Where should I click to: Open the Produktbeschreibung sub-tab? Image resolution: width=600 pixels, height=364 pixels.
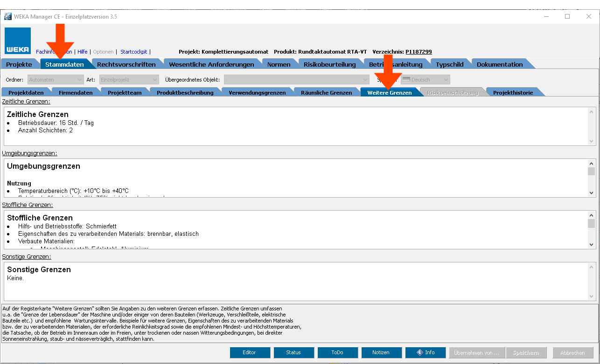(185, 93)
